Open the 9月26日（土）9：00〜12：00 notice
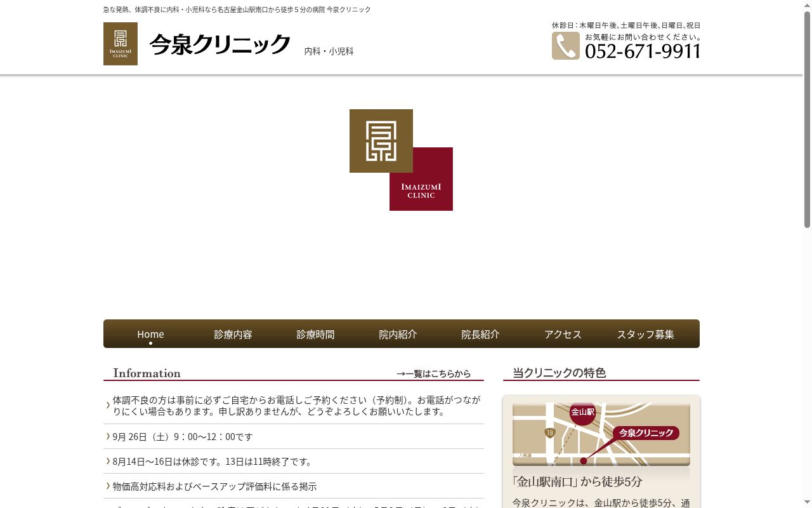Viewport: 812px width, 508px height. pyautogui.click(x=183, y=437)
